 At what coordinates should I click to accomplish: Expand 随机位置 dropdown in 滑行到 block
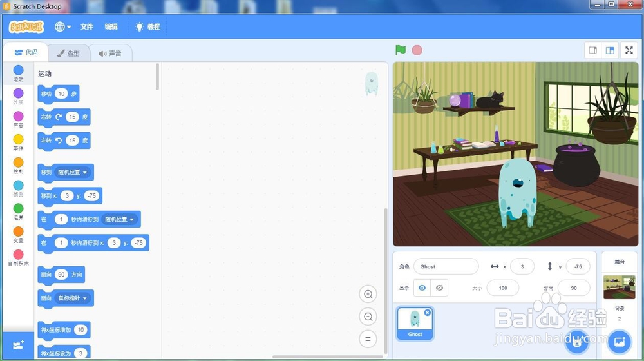(x=120, y=220)
